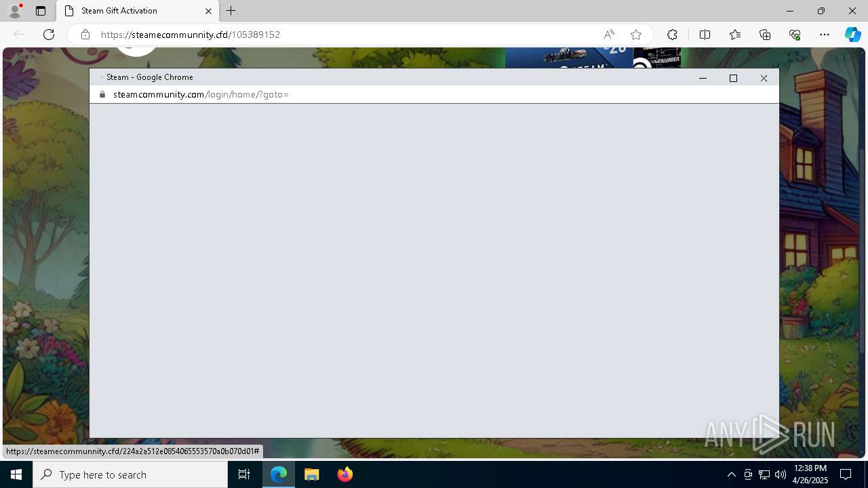Open the Favorites list
Viewport: 868px width, 488px height.
(x=735, y=35)
